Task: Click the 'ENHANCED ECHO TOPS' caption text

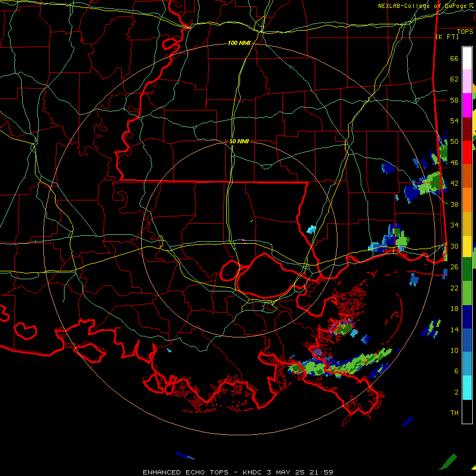Action: [186, 472]
